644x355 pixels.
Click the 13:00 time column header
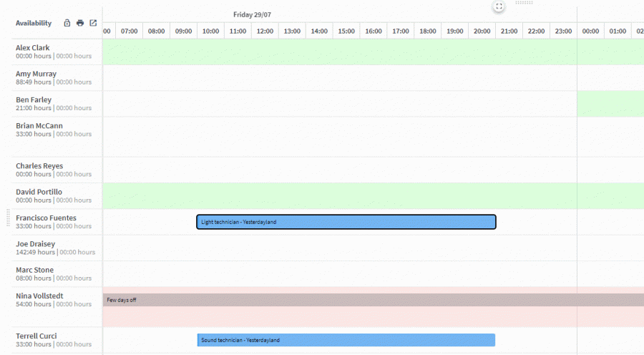292,31
